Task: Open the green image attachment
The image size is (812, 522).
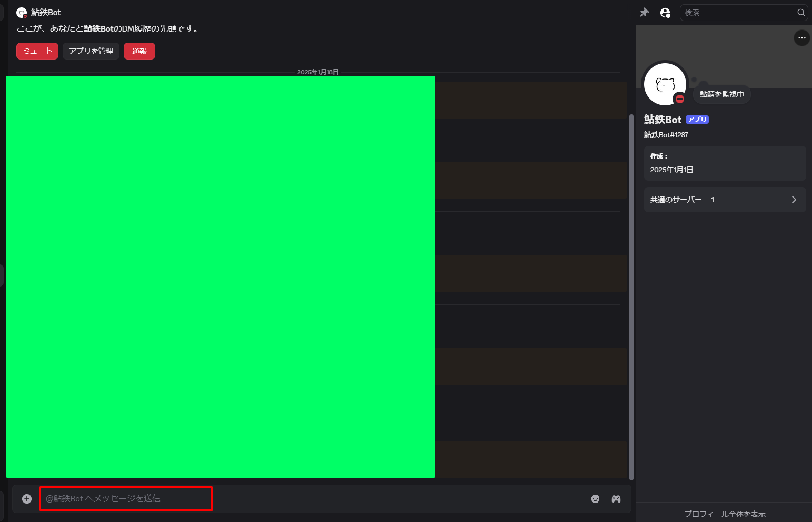Action: pos(220,277)
